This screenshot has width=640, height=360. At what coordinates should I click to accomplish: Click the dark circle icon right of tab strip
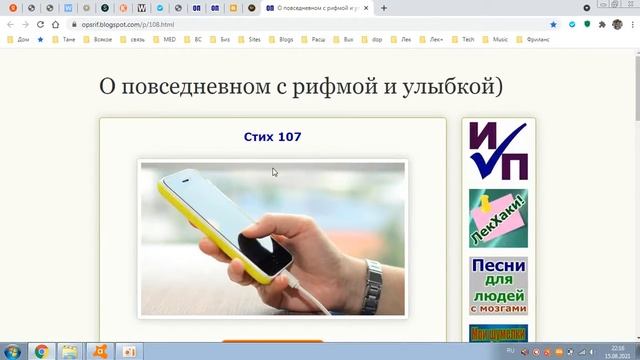pos(587,8)
